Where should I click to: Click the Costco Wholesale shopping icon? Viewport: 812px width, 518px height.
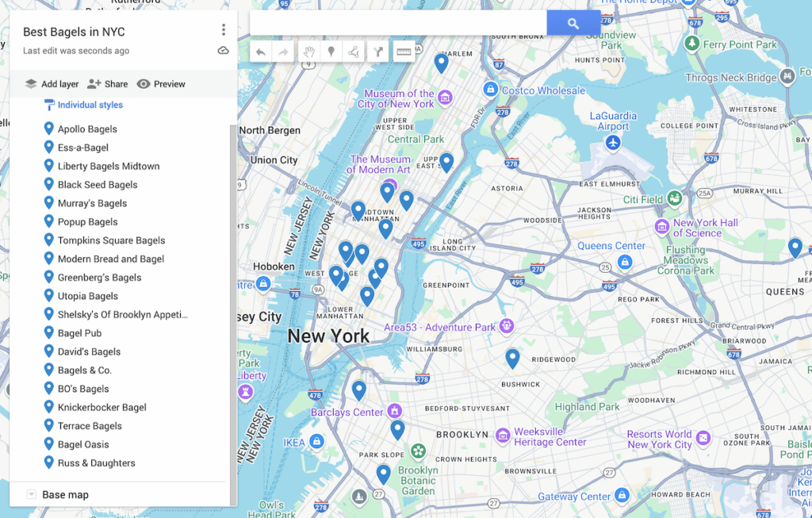(x=490, y=89)
